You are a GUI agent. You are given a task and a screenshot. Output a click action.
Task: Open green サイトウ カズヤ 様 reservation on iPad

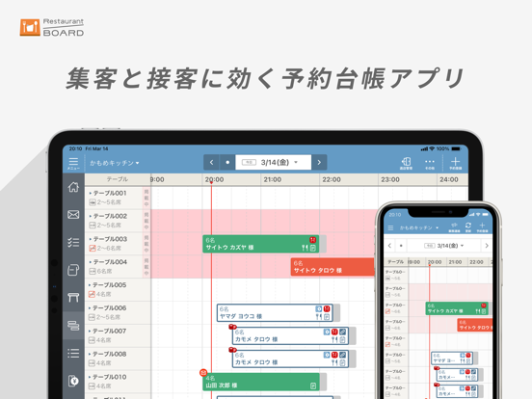pyautogui.click(x=260, y=244)
